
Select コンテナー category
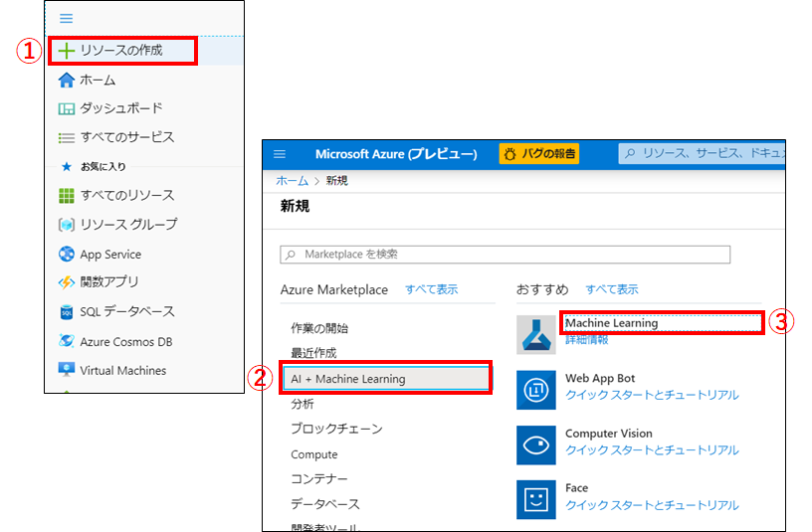(x=319, y=479)
